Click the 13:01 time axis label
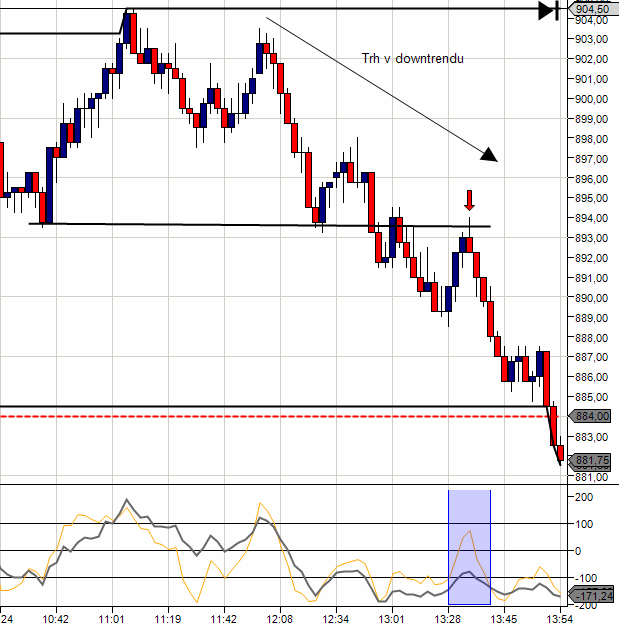The width and height of the screenshot is (619, 630). coord(392,619)
